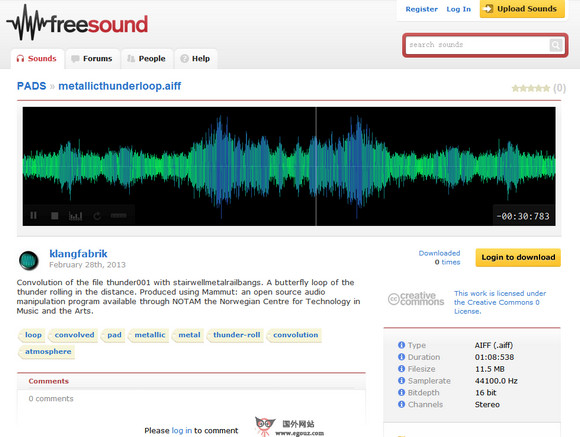This screenshot has height=437, width=580.
Task: Open klangfabrik's avatar image
Action: [x=28, y=260]
